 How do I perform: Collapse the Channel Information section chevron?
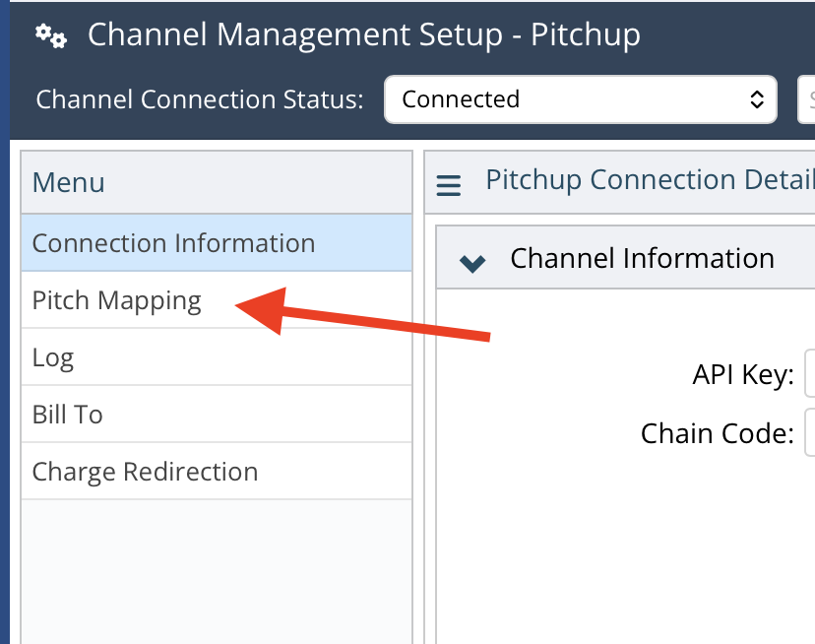[472, 263]
